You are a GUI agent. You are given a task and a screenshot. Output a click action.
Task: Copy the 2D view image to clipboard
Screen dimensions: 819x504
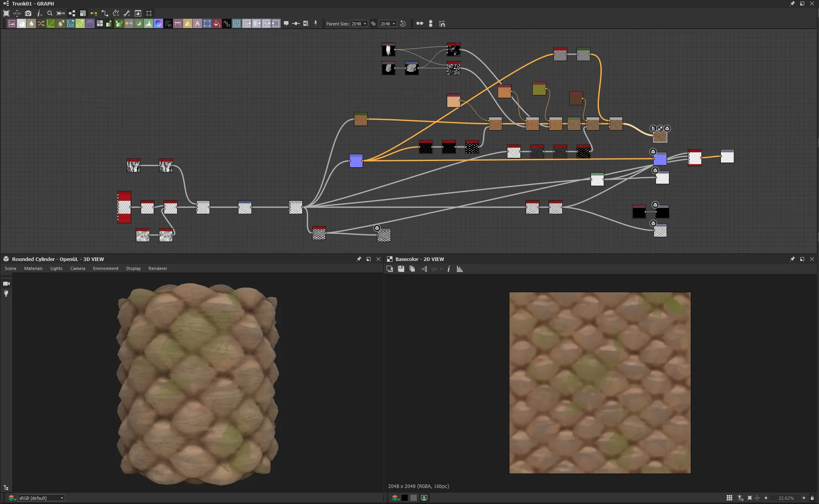coord(412,269)
